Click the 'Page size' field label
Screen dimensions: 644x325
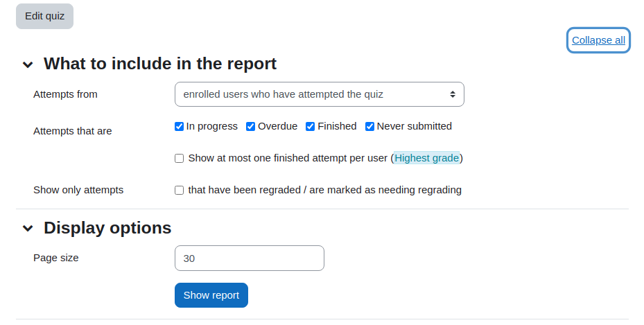tap(56, 258)
